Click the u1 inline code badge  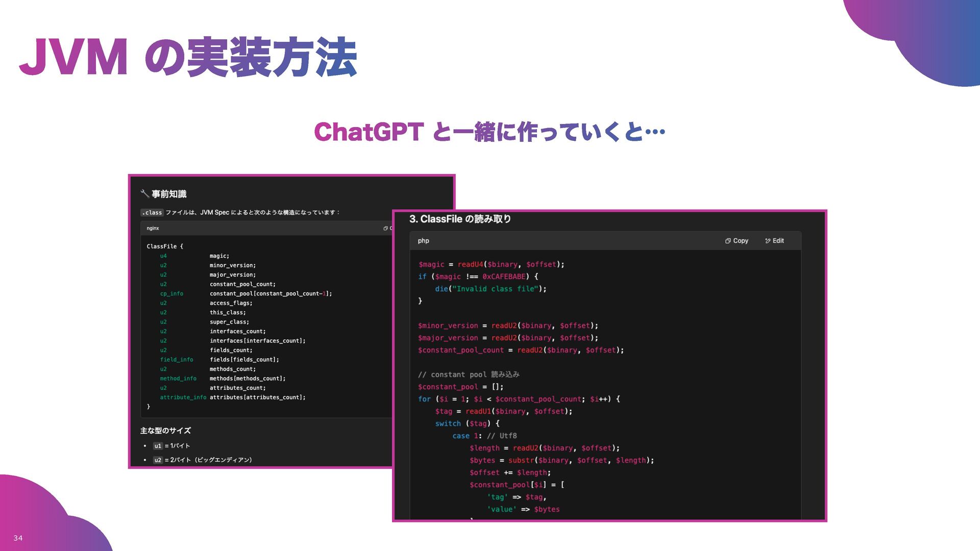(x=158, y=446)
